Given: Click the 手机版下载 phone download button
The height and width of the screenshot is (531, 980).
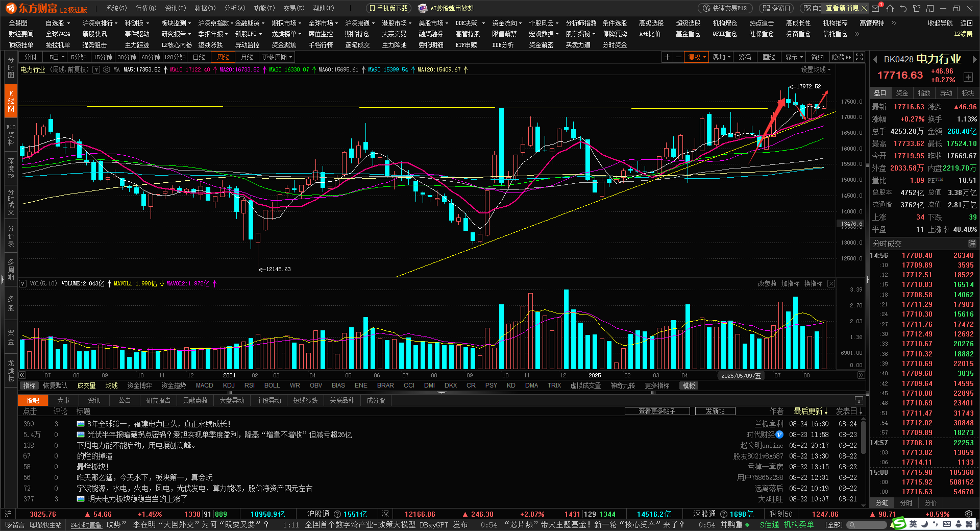Looking at the screenshot, I should click(x=388, y=8).
